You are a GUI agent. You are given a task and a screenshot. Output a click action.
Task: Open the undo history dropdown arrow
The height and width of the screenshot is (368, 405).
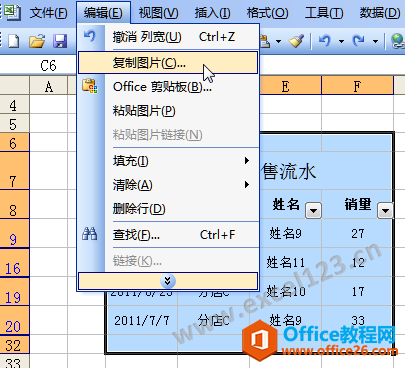pos(341,42)
